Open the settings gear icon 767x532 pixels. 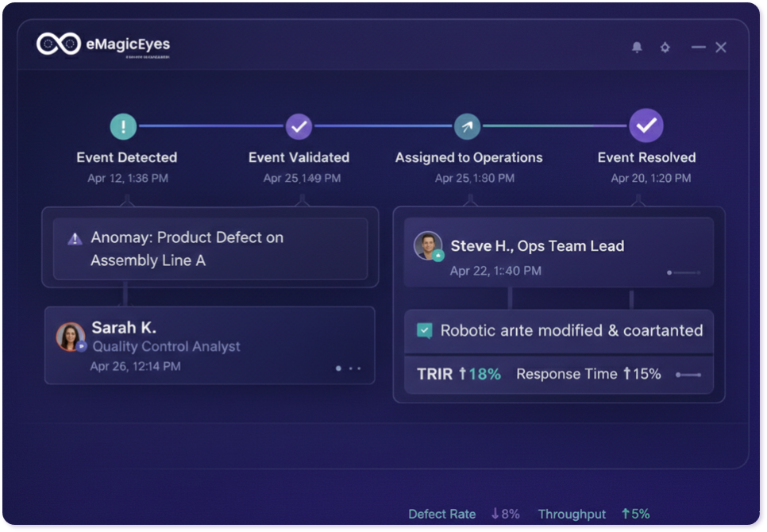click(665, 48)
